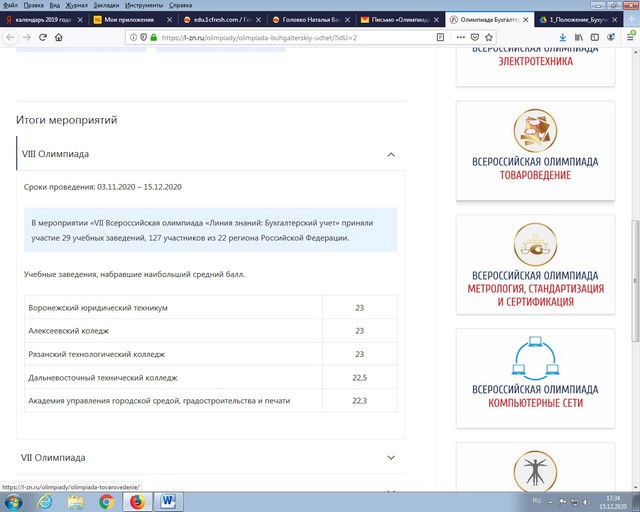Open File Explorer folder on taskbar
The width and height of the screenshot is (640, 512).
point(76,502)
